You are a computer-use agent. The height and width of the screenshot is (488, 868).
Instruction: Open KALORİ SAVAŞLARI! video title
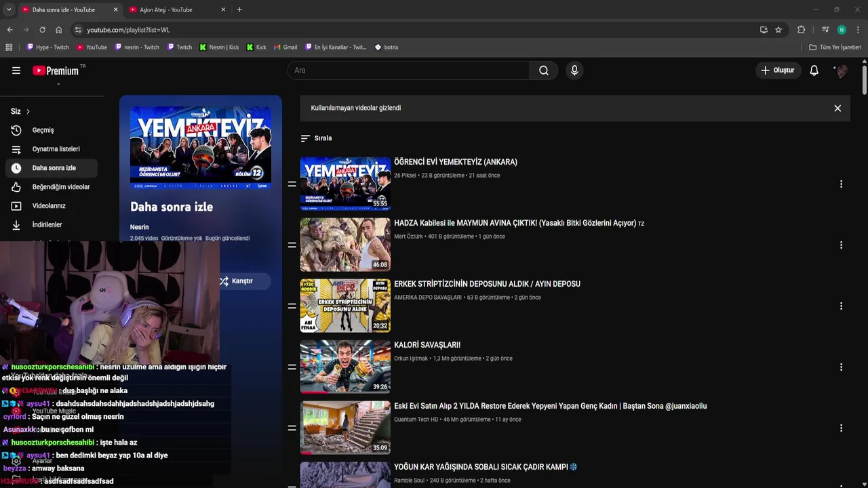[x=427, y=345]
